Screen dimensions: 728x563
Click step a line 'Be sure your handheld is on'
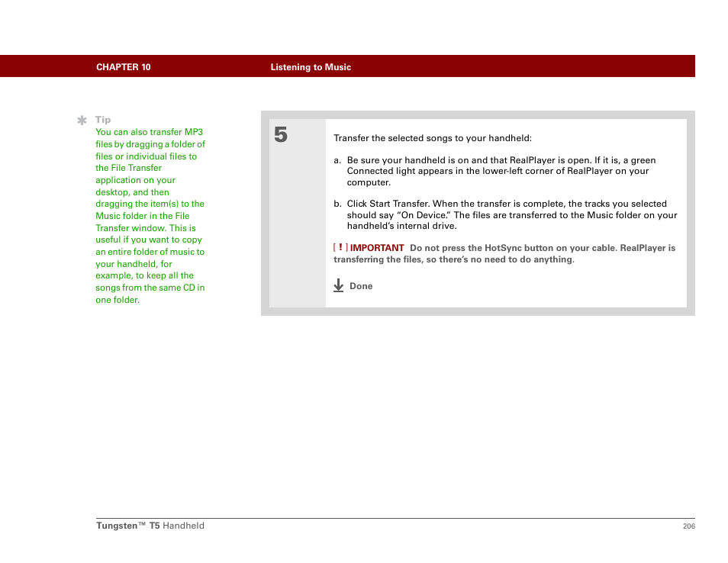point(501,160)
